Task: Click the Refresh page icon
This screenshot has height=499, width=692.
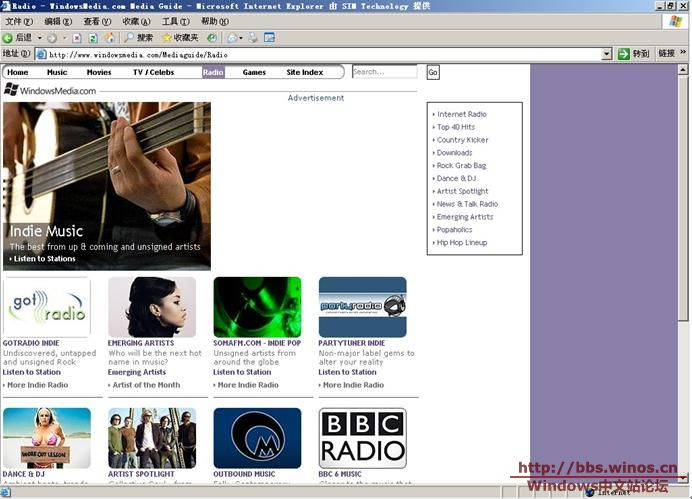Action: pos(93,38)
